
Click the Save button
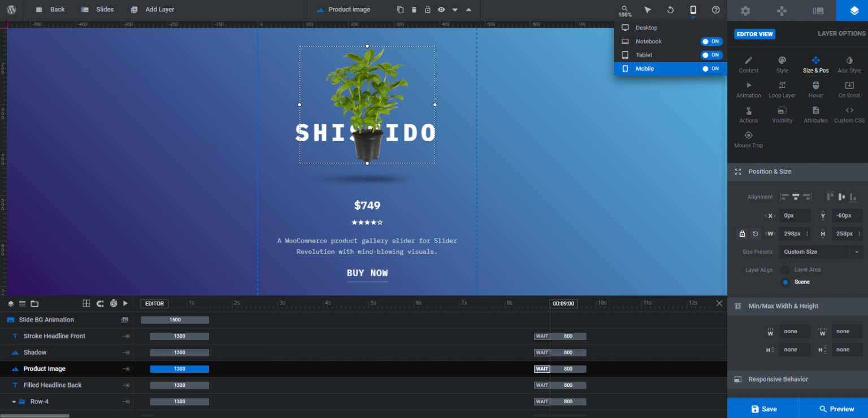click(x=764, y=408)
